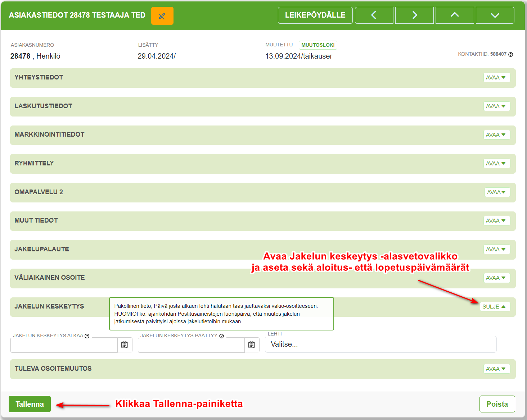Expand the Tuleva osoitemuutos section with AVAA
The image size is (527, 420).
496,369
